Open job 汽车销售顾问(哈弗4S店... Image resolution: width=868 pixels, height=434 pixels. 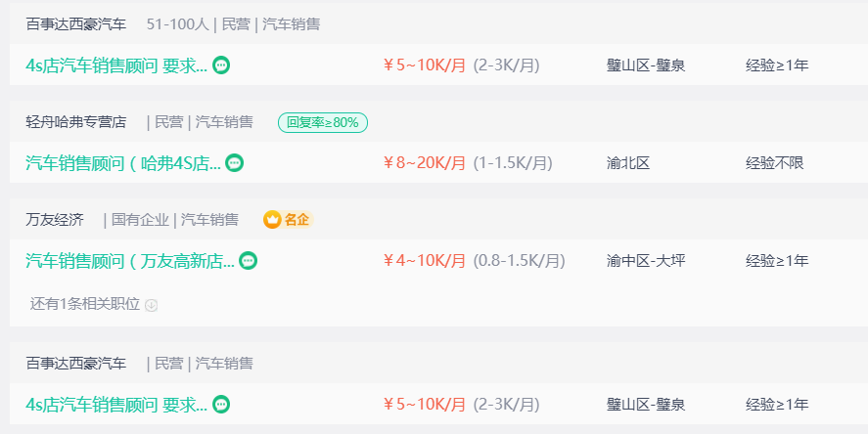[123, 163]
